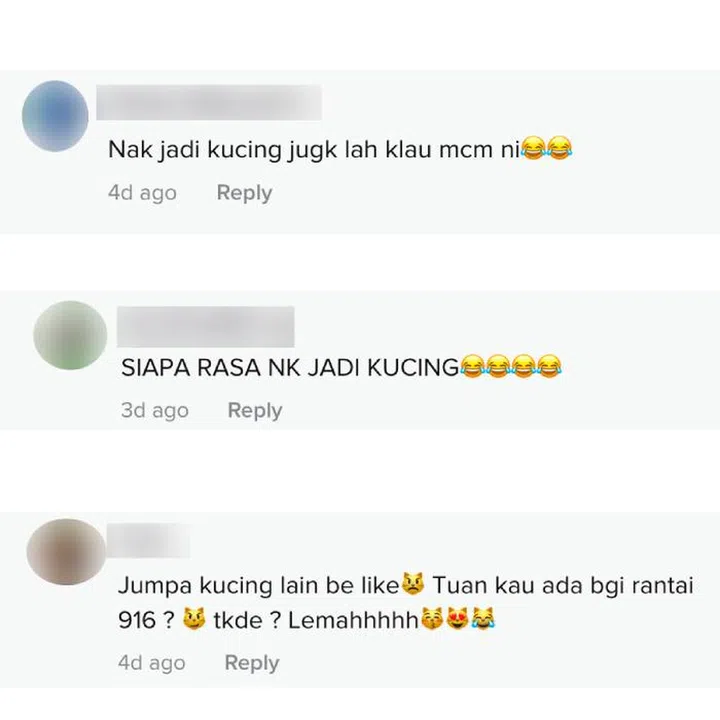The image size is (720, 720).
Task: Click the heart-eyes cat emoji after 'Lemahhhhh'
Action: 457,619
